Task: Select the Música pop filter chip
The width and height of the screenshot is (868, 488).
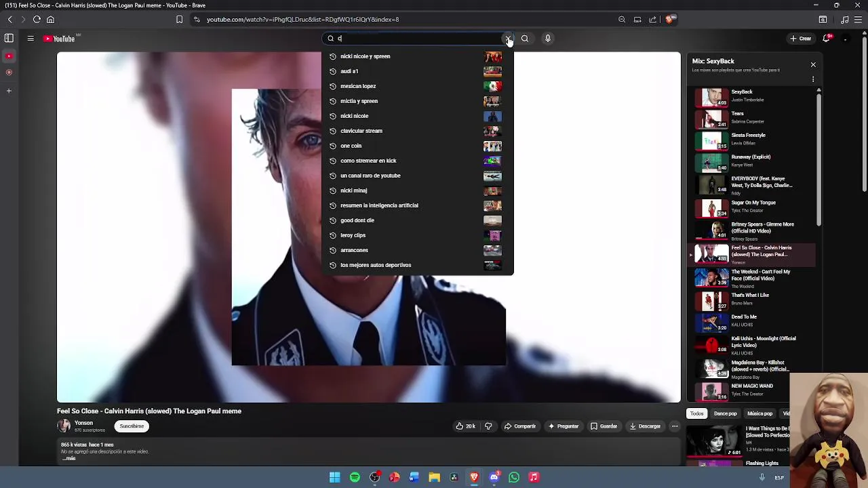Action: tap(759, 413)
